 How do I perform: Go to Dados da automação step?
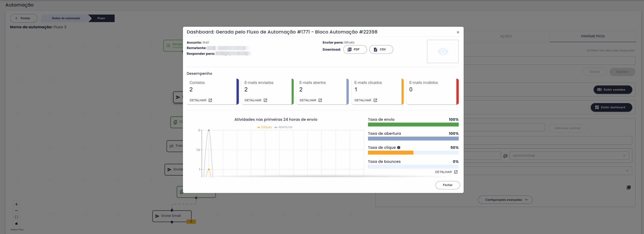click(66, 18)
